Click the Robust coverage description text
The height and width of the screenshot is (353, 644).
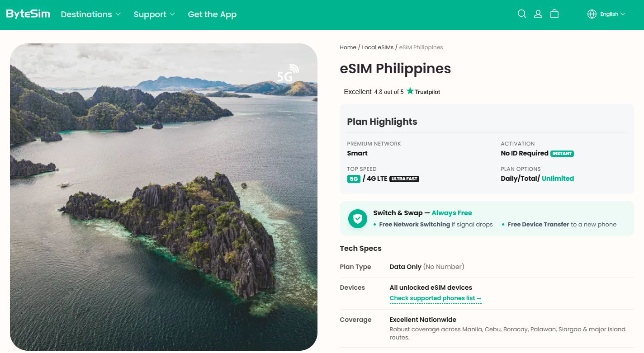pyautogui.click(x=507, y=334)
